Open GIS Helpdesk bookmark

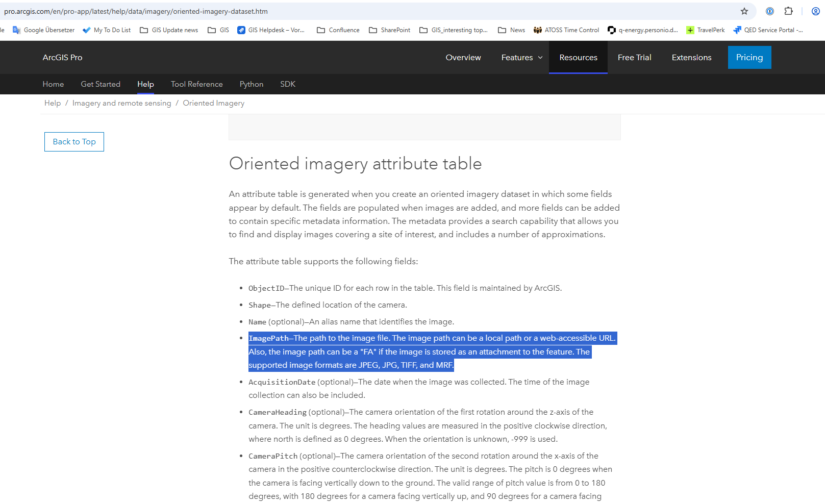(x=271, y=30)
